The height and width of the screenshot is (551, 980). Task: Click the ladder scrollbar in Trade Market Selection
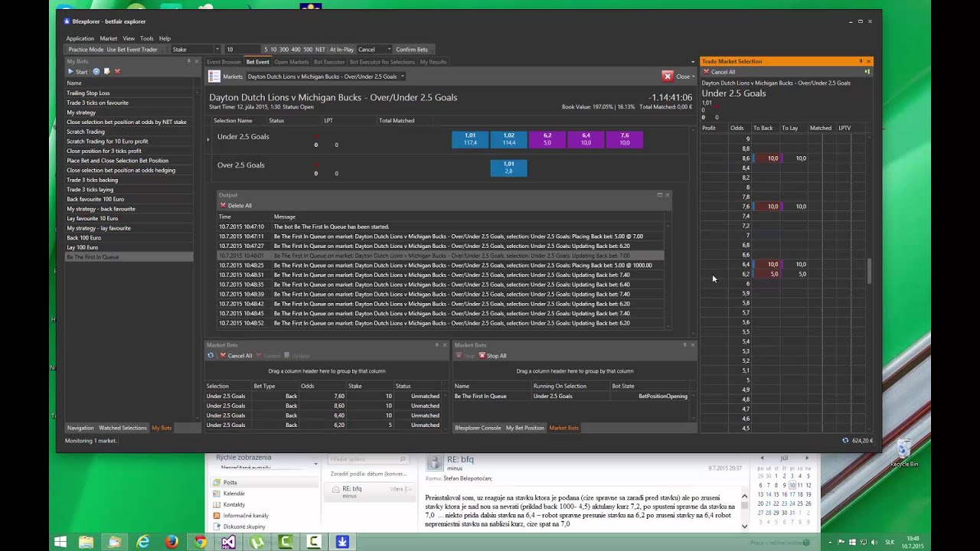(868, 272)
